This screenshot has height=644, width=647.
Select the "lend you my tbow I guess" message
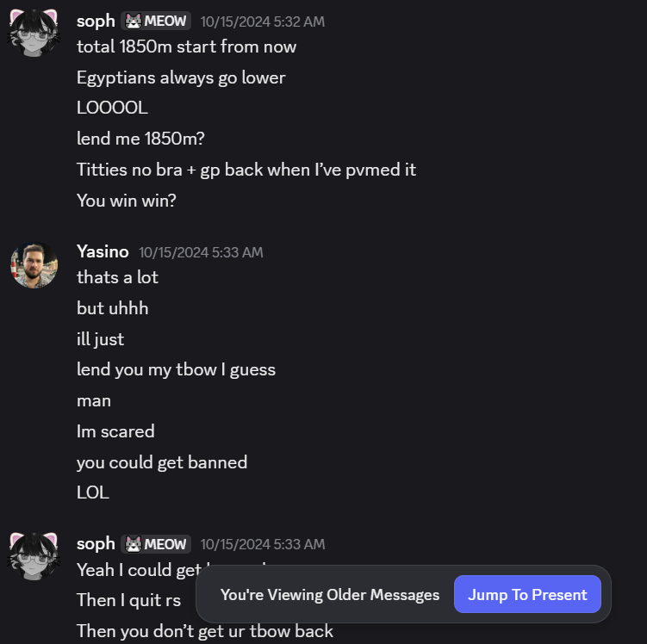(x=176, y=369)
